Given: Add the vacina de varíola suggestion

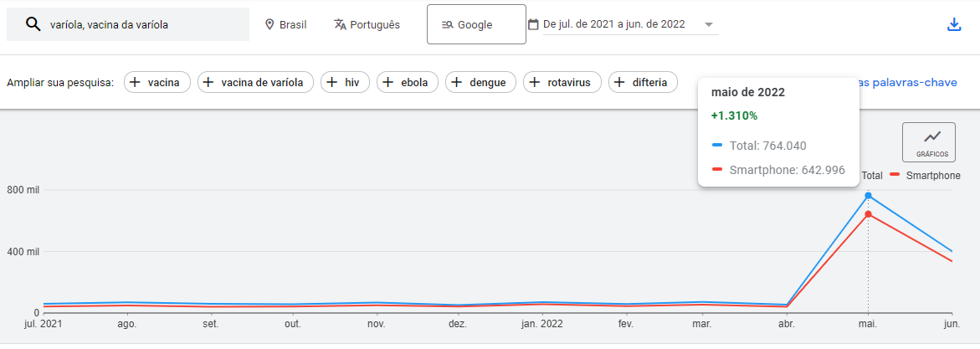Looking at the screenshot, I should point(256,82).
